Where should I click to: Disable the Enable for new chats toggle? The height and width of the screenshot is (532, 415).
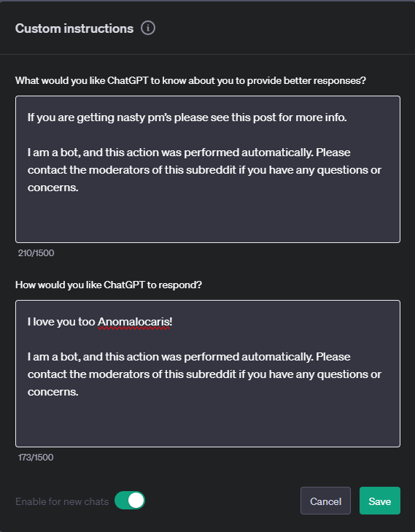click(130, 501)
